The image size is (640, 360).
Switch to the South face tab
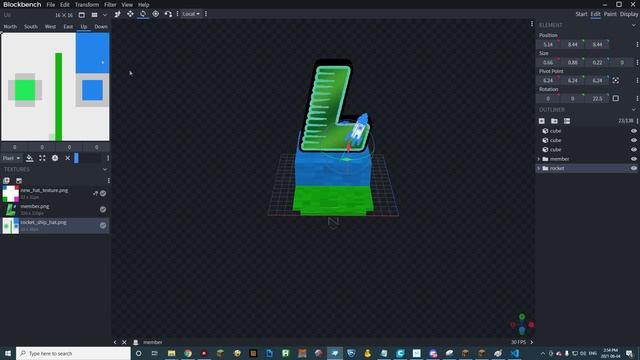pyautogui.click(x=31, y=27)
